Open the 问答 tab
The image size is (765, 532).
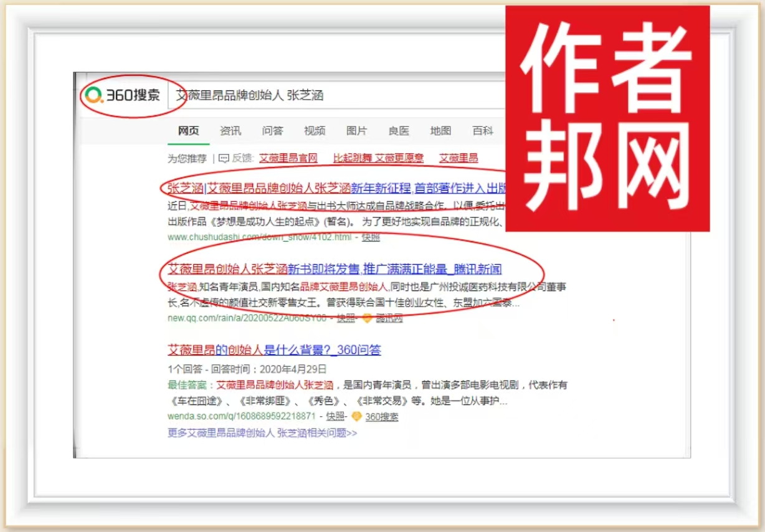point(272,131)
